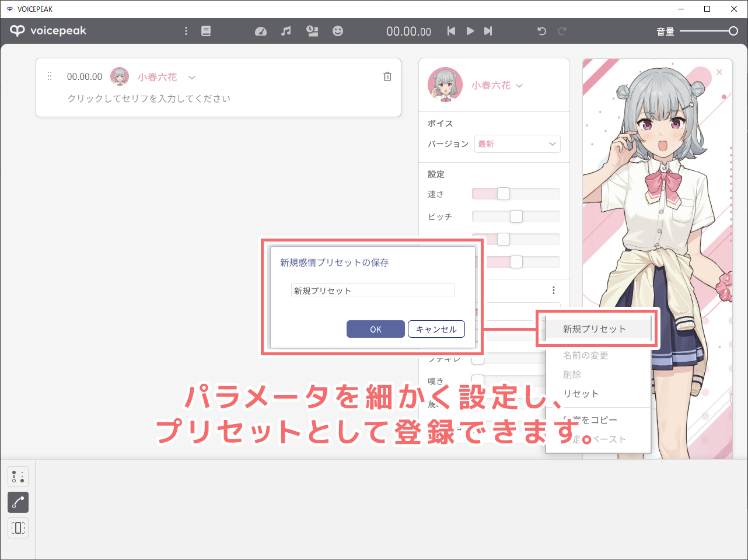Click the music note icon
This screenshot has height=560, width=748.
point(286,31)
